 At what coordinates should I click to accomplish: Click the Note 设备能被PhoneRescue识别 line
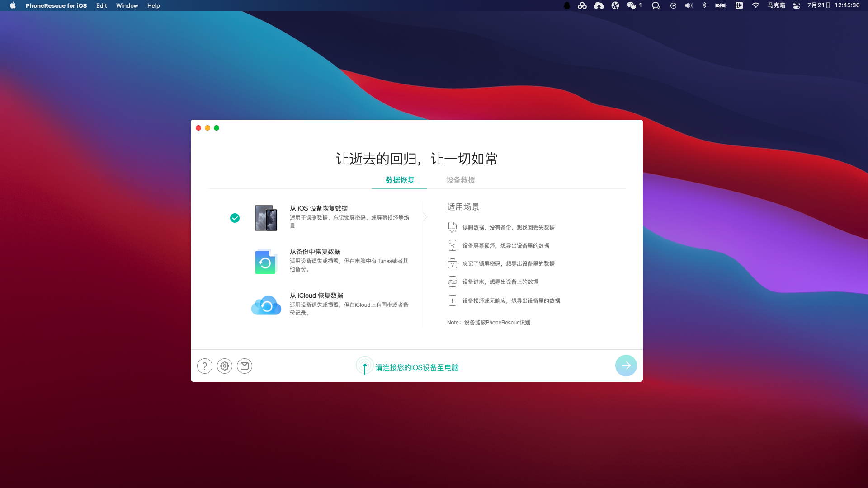coord(488,323)
